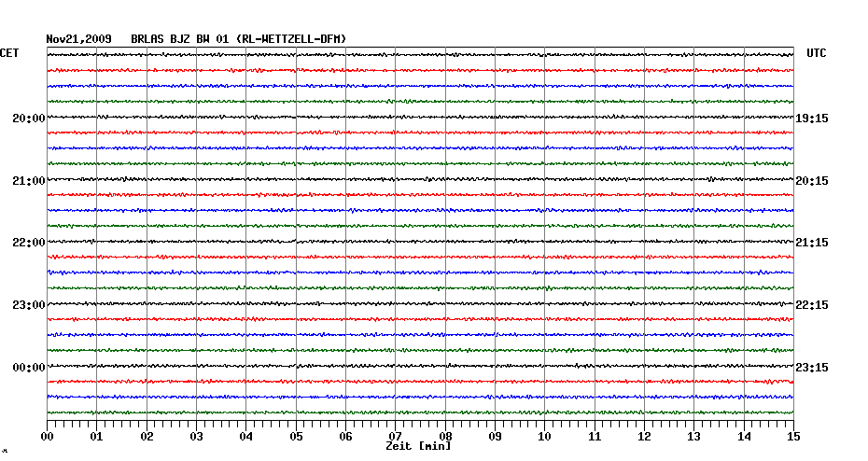Select the 21:00 CET time label

coord(29,180)
